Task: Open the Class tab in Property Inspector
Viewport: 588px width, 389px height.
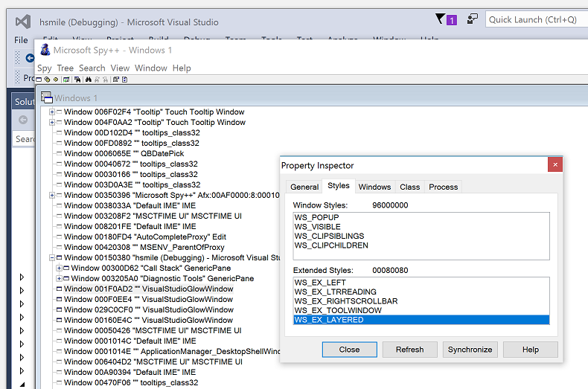Action: point(409,187)
